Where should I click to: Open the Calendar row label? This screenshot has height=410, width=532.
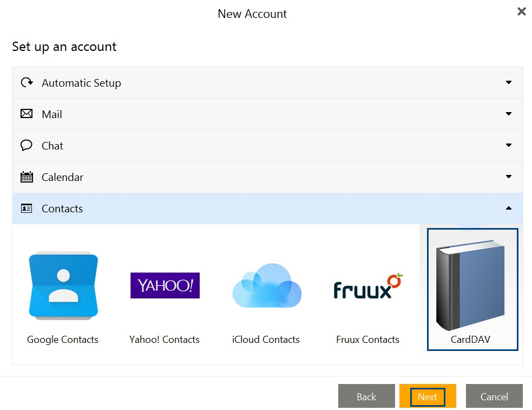[62, 177]
